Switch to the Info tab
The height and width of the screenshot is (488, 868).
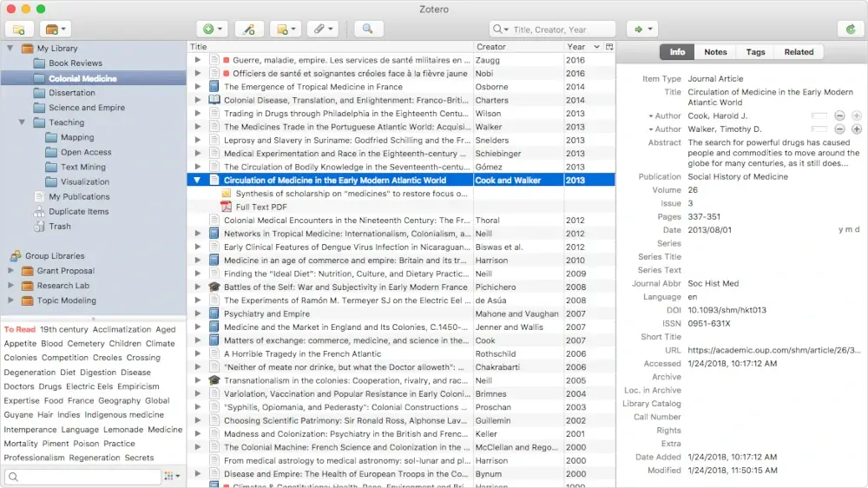click(x=677, y=51)
